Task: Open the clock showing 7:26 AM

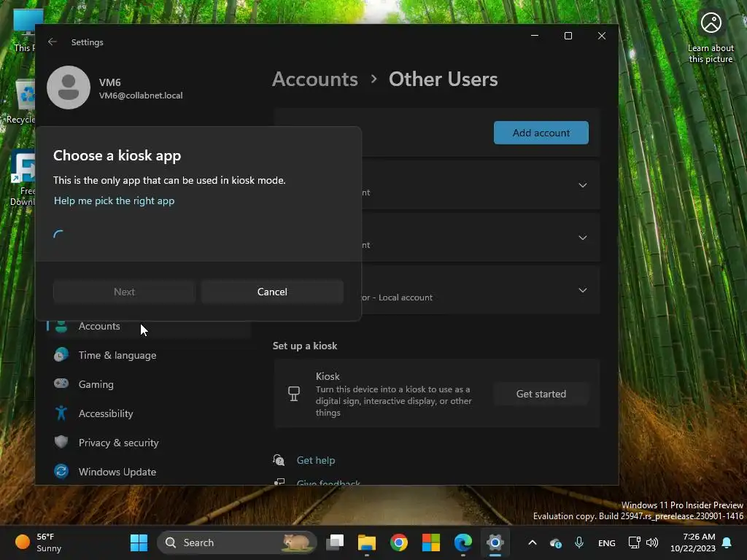Action: click(693, 542)
